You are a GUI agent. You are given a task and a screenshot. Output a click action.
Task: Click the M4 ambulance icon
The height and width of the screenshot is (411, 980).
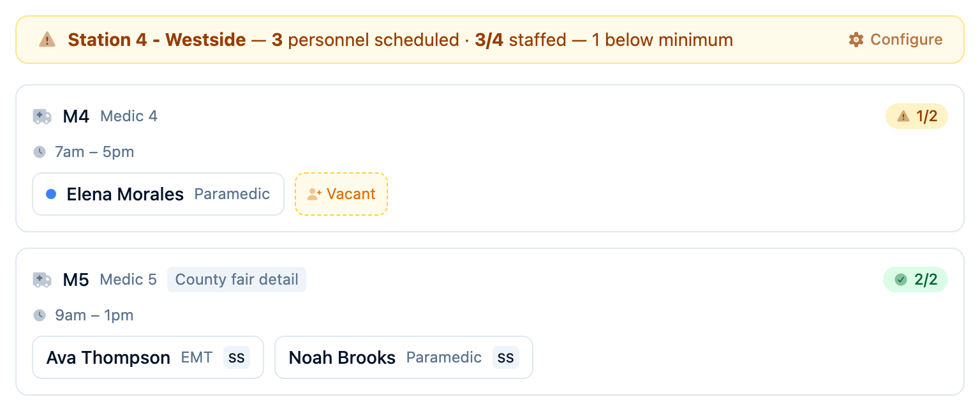(x=42, y=117)
